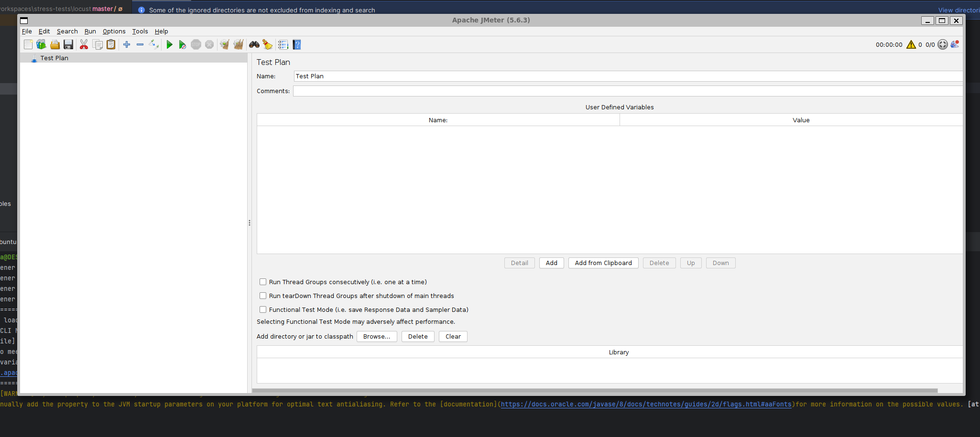980x437 pixels.
Task: Click the Up button
Action: tap(691, 263)
